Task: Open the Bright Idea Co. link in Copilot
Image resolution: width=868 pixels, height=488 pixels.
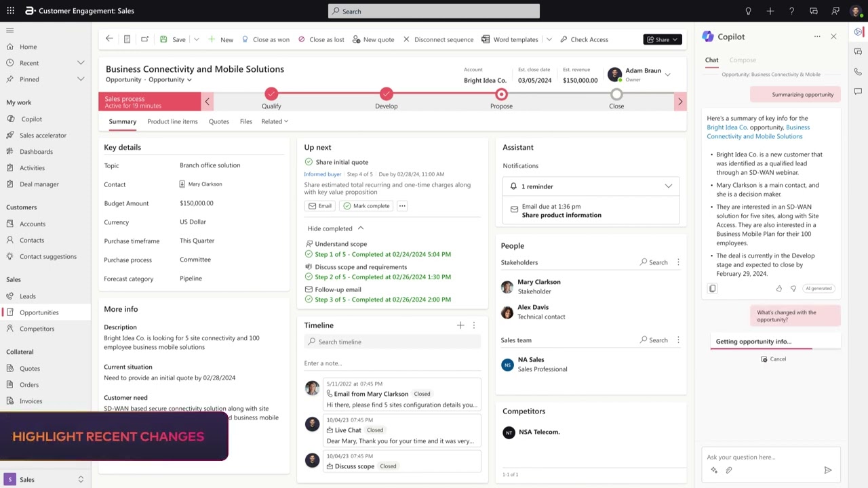Action: [727, 127]
